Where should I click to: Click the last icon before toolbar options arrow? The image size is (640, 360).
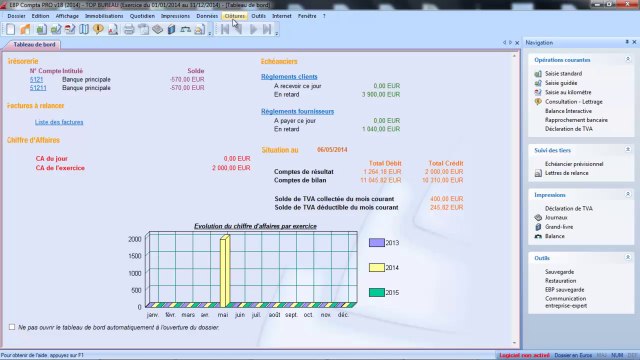pos(200,29)
